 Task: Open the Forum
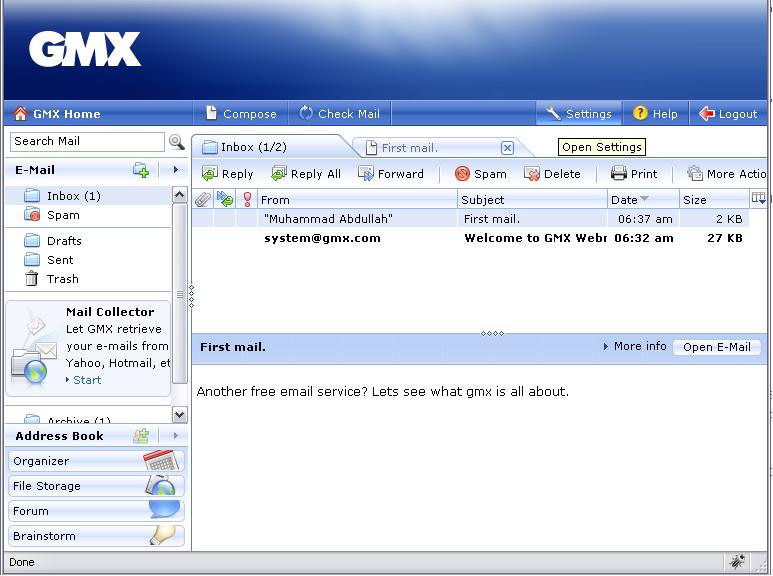pos(96,511)
